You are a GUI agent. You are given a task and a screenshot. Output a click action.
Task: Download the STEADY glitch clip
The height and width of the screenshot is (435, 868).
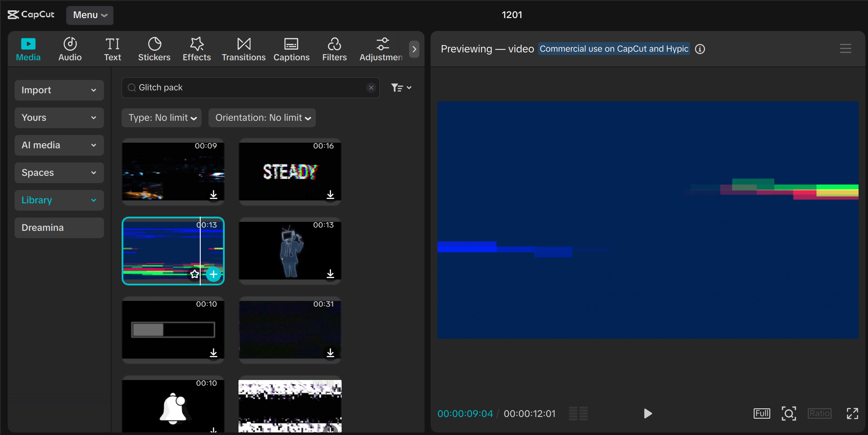tap(330, 196)
